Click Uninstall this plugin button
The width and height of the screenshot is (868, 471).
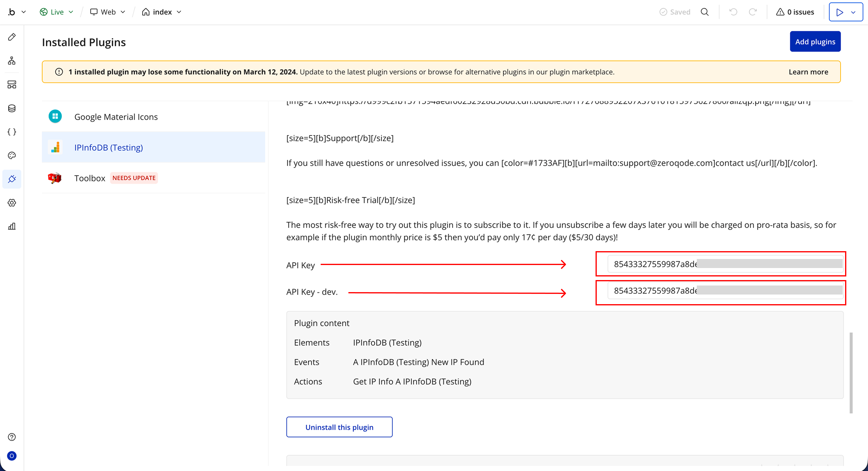(339, 427)
